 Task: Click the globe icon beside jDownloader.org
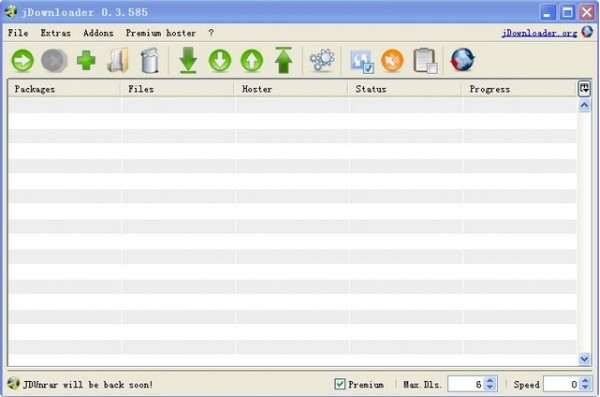(x=587, y=32)
